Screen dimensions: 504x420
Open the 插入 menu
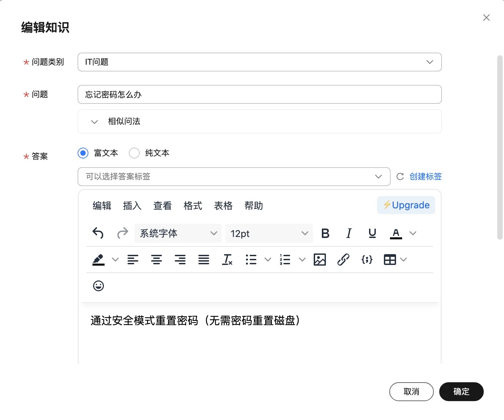pos(132,205)
